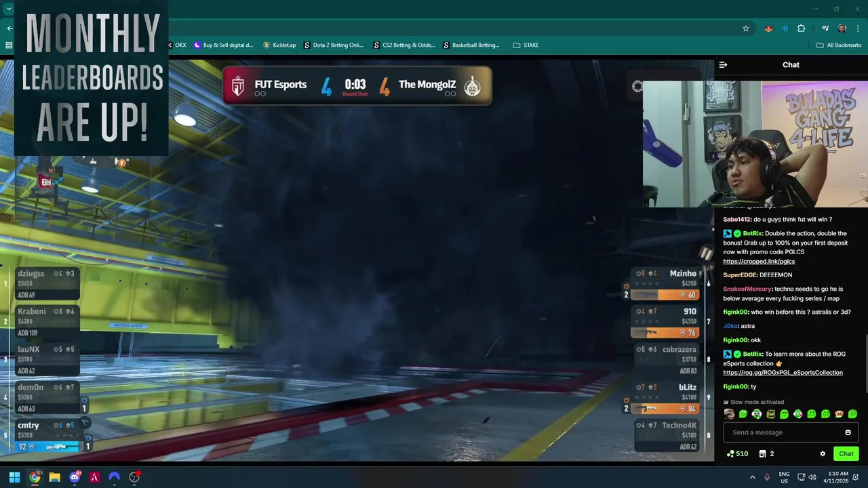868x488 pixels.
Task: Bookmark this page with the star icon
Action: pyautogui.click(x=746, y=28)
